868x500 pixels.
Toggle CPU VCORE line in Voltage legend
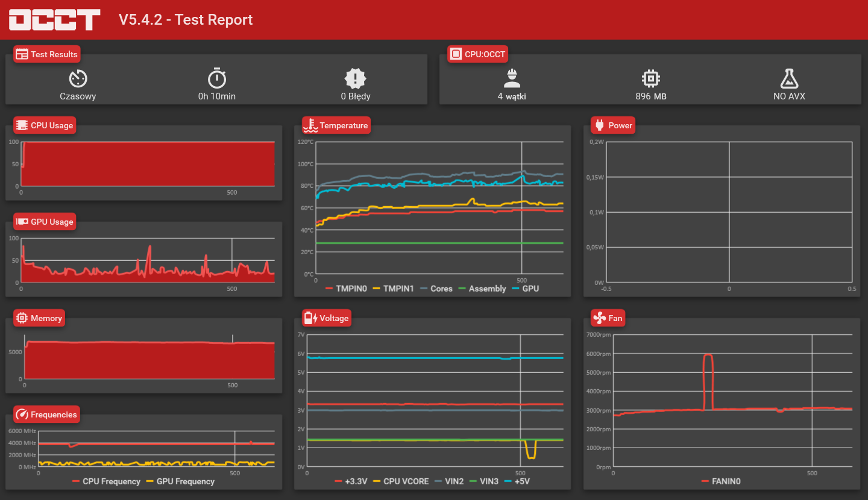(401, 481)
